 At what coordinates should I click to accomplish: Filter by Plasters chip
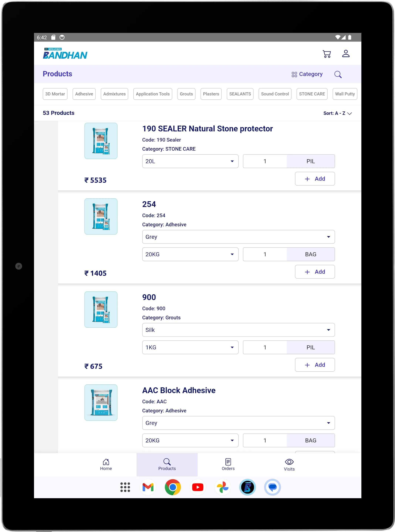[x=211, y=94]
